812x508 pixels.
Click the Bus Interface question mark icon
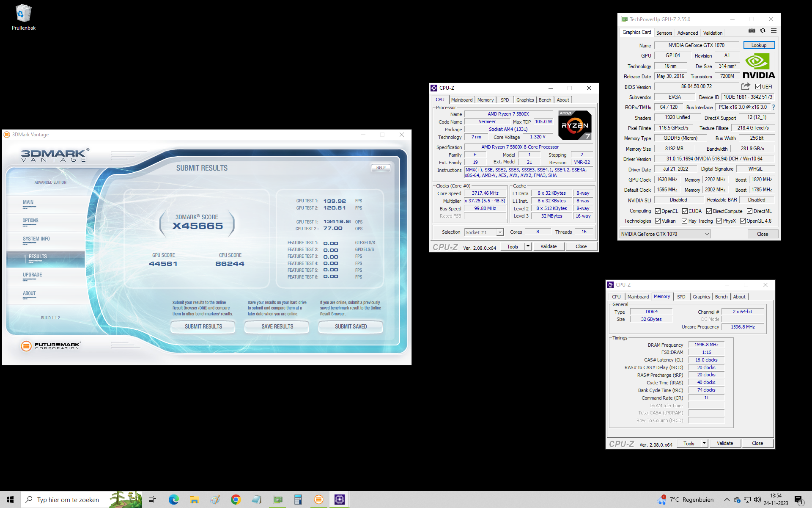(x=774, y=107)
